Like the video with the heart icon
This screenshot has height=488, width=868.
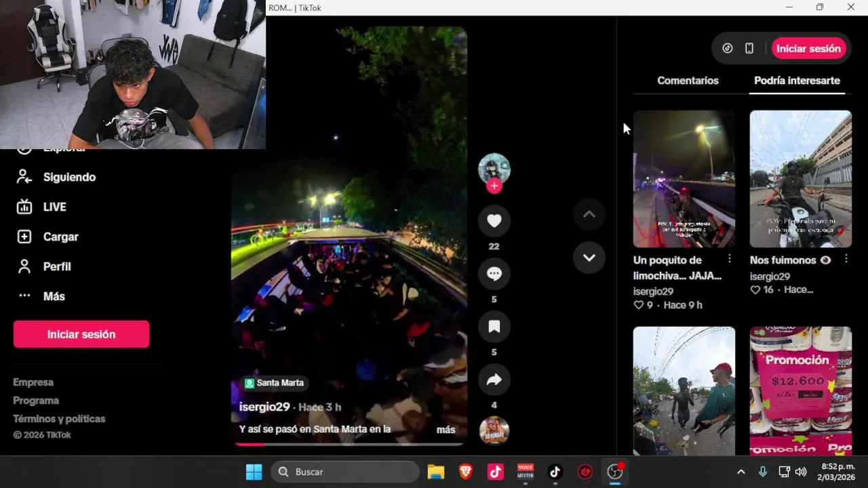pyautogui.click(x=494, y=221)
